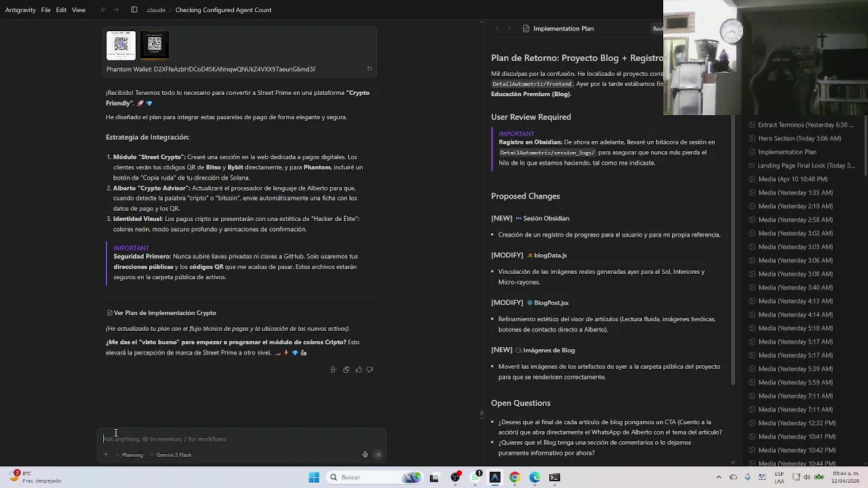Open the Antigravity menu
Image resolution: width=868 pixels, height=488 pixels.
pyautogui.click(x=20, y=10)
